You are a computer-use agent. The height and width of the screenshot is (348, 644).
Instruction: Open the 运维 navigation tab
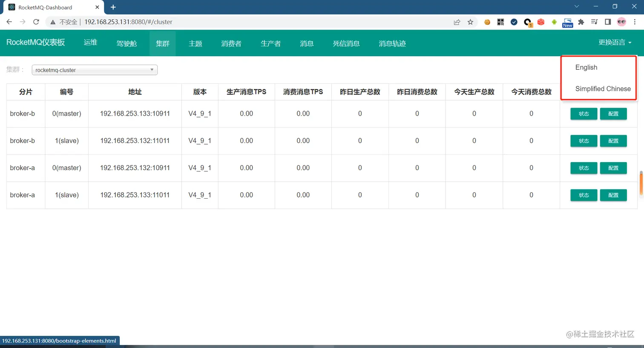(x=90, y=43)
